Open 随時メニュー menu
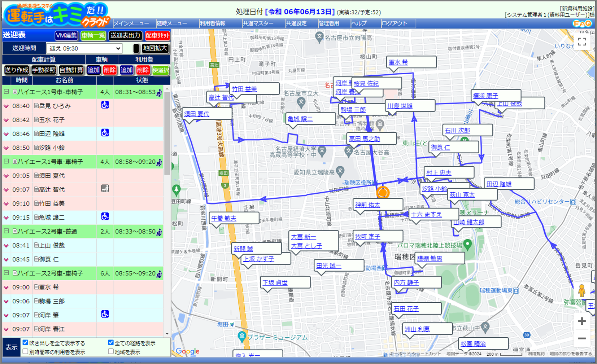Image resolution: width=597 pixels, height=364 pixels. [x=177, y=23]
